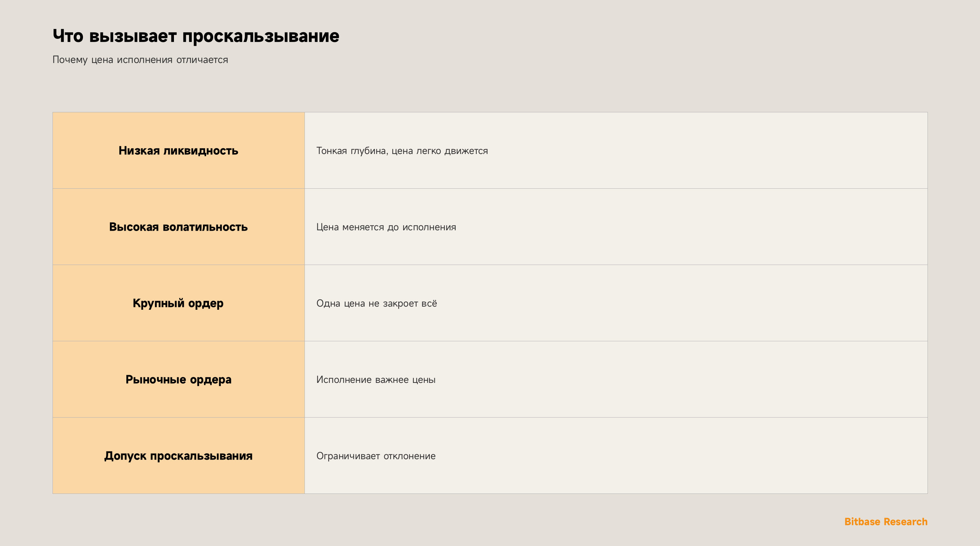Select the 'Низкая ликвидность' cell
Viewport: 980px width, 546px height.
[178, 150]
